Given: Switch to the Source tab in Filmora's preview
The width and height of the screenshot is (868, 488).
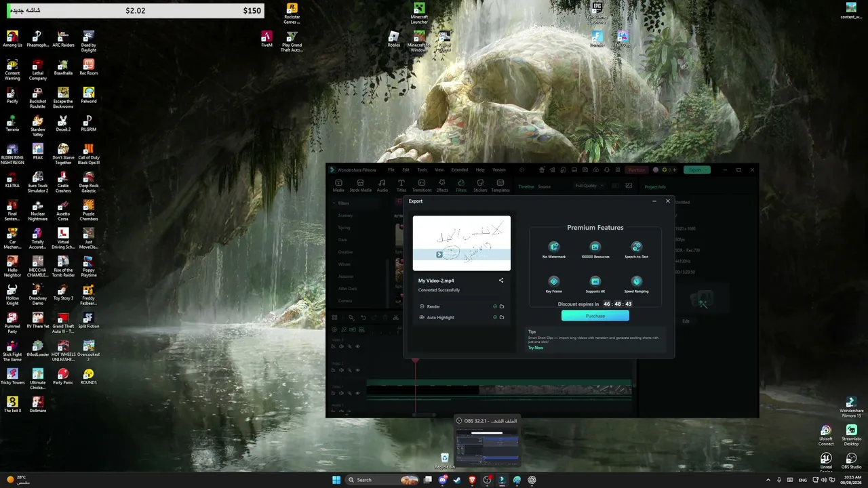Looking at the screenshot, I should 544,186.
